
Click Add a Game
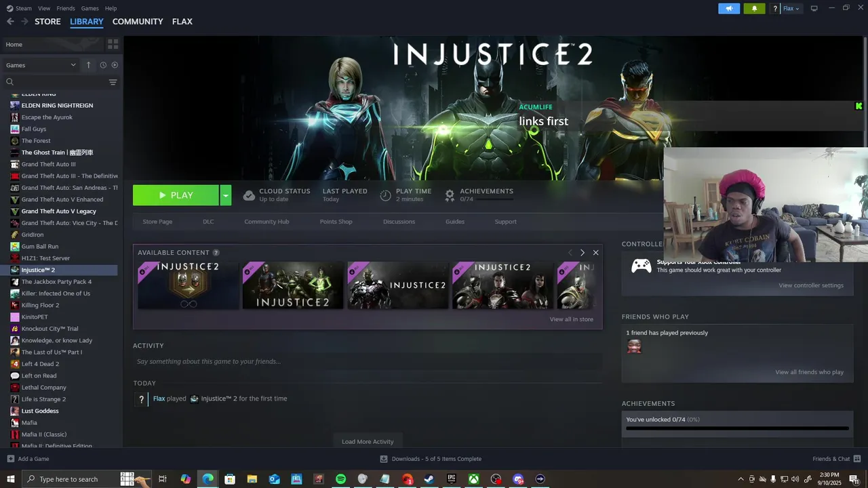coord(28,459)
